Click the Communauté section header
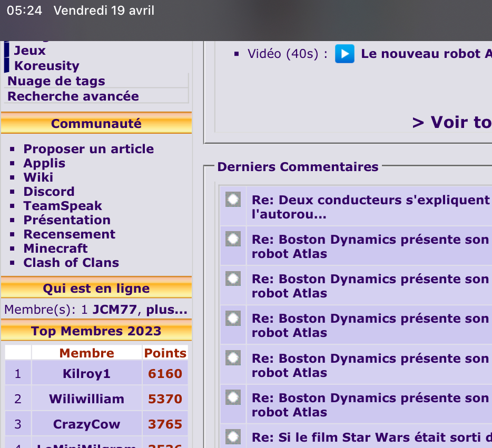The width and height of the screenshot is (492, 448). click(96, 124)
